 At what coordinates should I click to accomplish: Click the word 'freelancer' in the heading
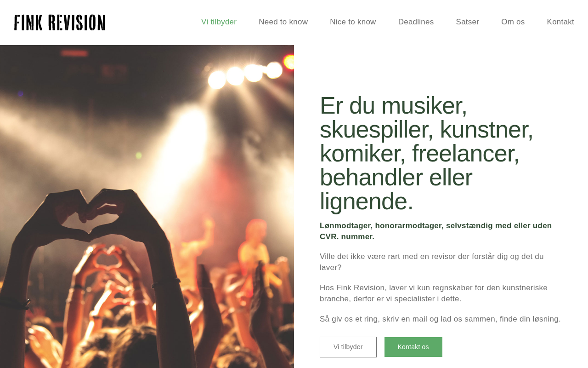pyautogui.click(x=465, y=153)
